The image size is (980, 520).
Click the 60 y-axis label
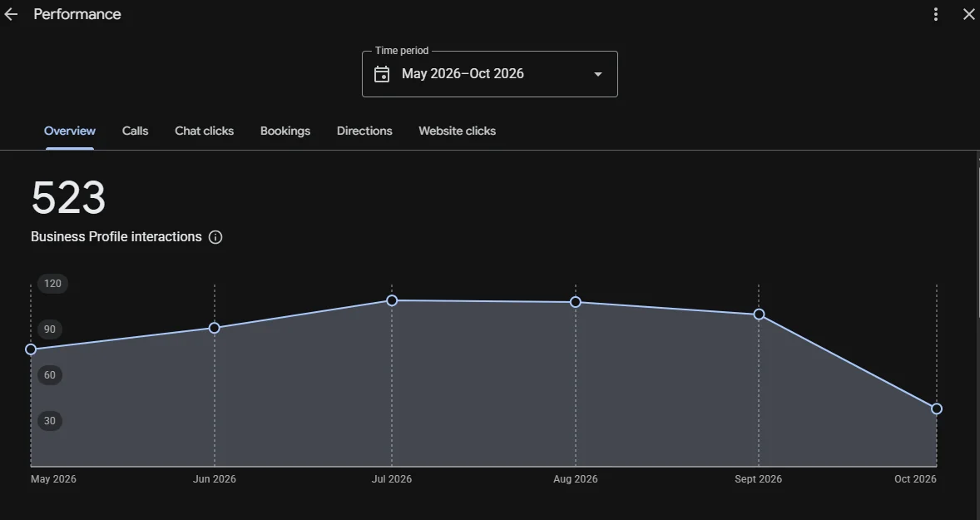pos(49,375)
